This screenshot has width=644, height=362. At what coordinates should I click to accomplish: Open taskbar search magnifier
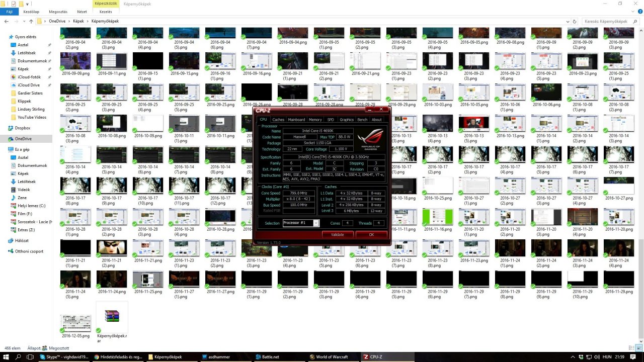tap(18, 357)
